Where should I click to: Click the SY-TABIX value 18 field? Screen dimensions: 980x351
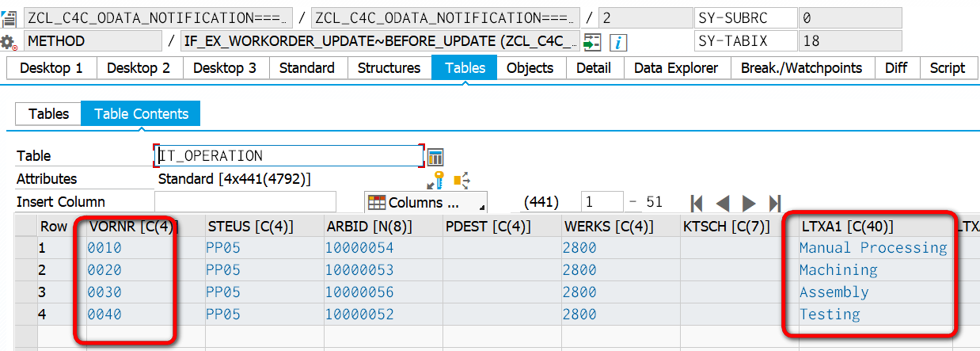[850, 41]
